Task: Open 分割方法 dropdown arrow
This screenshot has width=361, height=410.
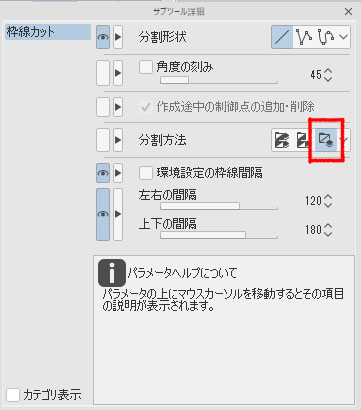Action: click(x=344, y=140)
